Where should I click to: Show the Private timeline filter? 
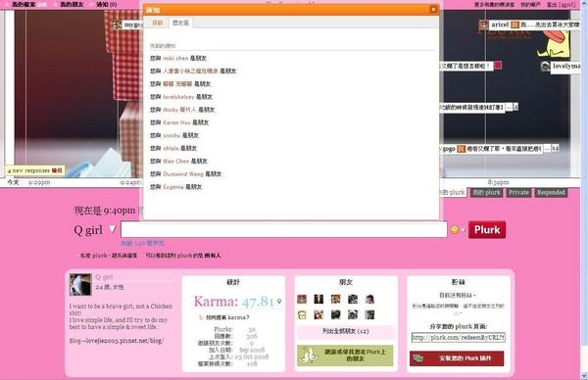pos(518,192)
